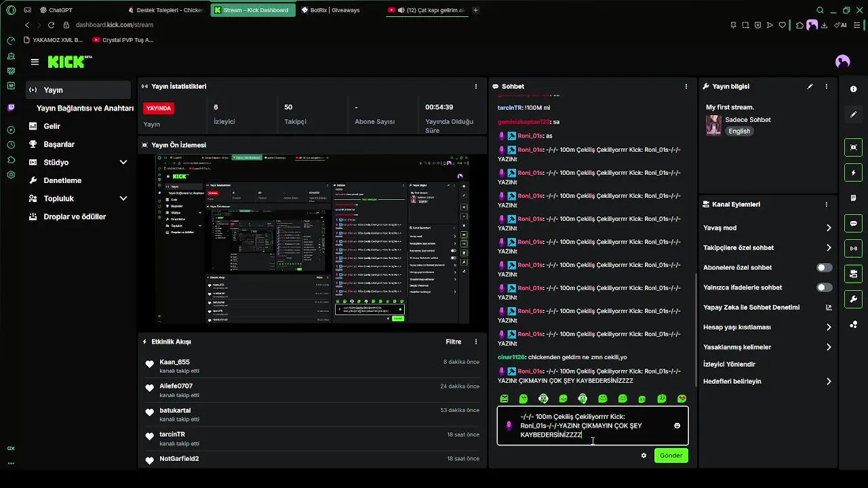The width and height of the screenshot is (868, 488).
Task: Open Yapay Zeka ile Sohbet Denetimi link
Action: (768, 307)
